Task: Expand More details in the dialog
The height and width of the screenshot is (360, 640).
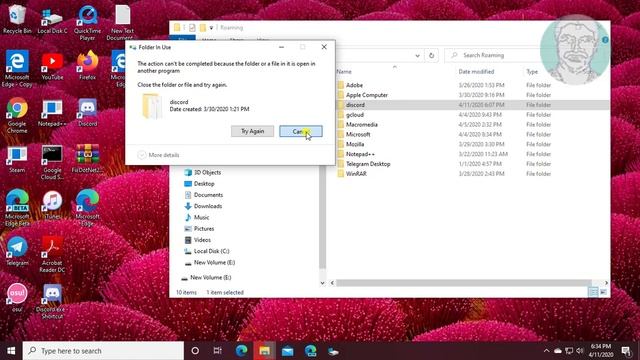Action: coord(158,155)
